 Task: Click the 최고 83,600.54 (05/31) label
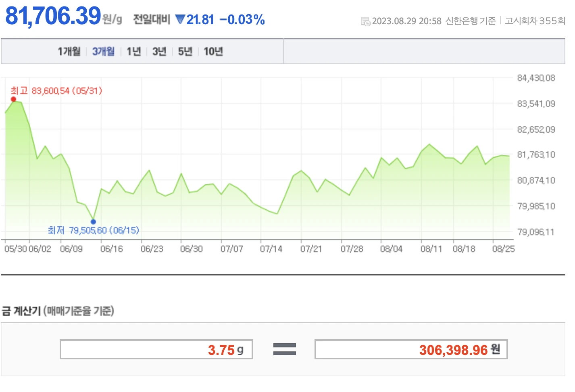56,91
